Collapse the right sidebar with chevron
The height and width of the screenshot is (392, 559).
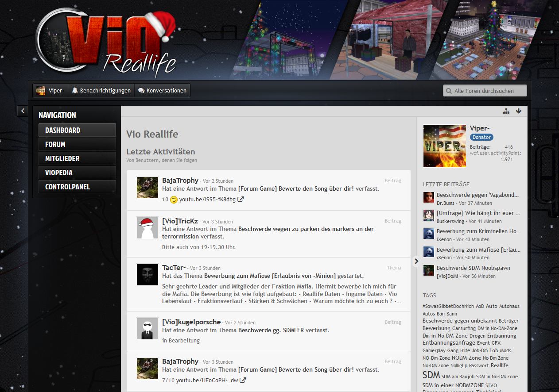coord(416,261)
